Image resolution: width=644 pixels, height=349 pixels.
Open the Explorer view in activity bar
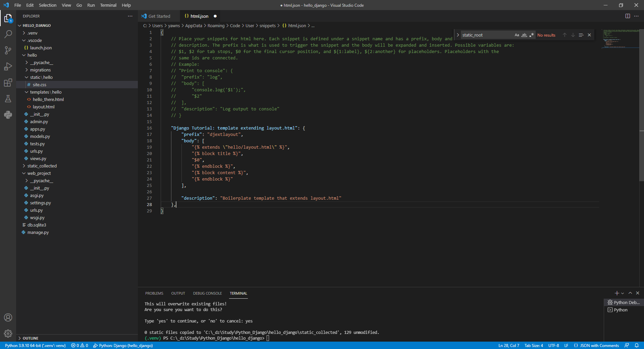[8, 18]
